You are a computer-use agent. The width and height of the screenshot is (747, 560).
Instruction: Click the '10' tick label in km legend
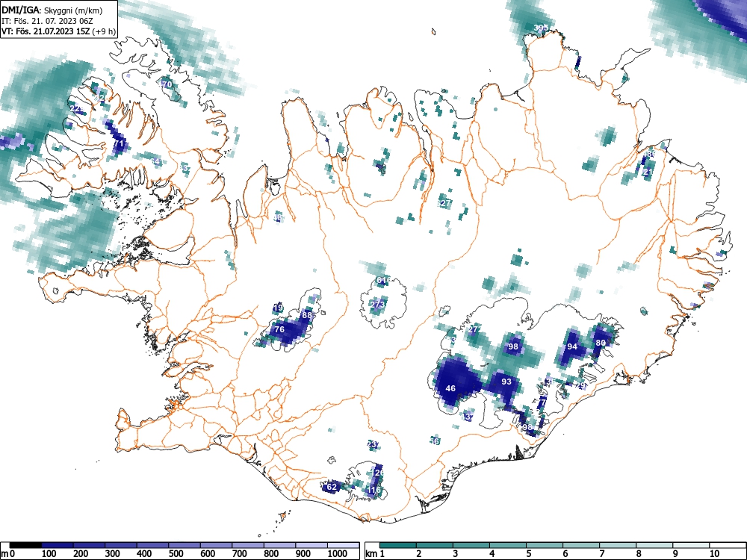point(714,554)
